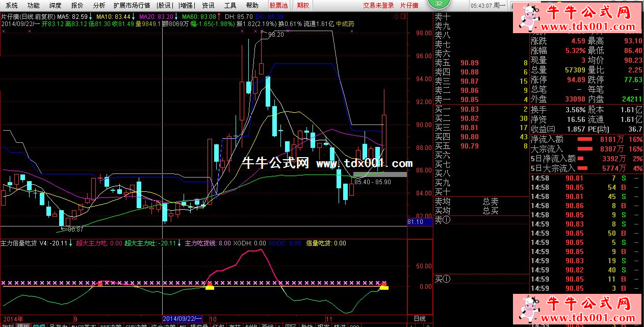Click the diamond icon above the price axis
Screen dimensions: 644x327
[x=397, y=16]
